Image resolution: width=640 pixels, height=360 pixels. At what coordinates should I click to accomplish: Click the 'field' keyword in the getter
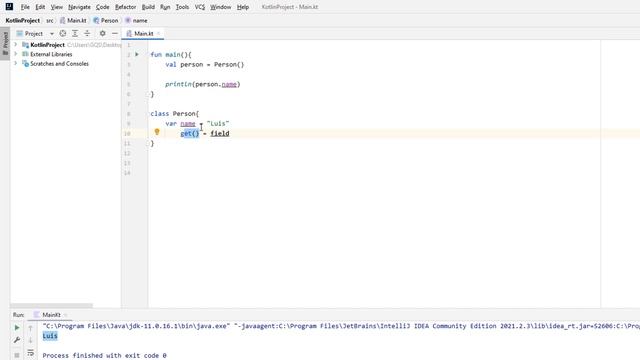[220, 133]
